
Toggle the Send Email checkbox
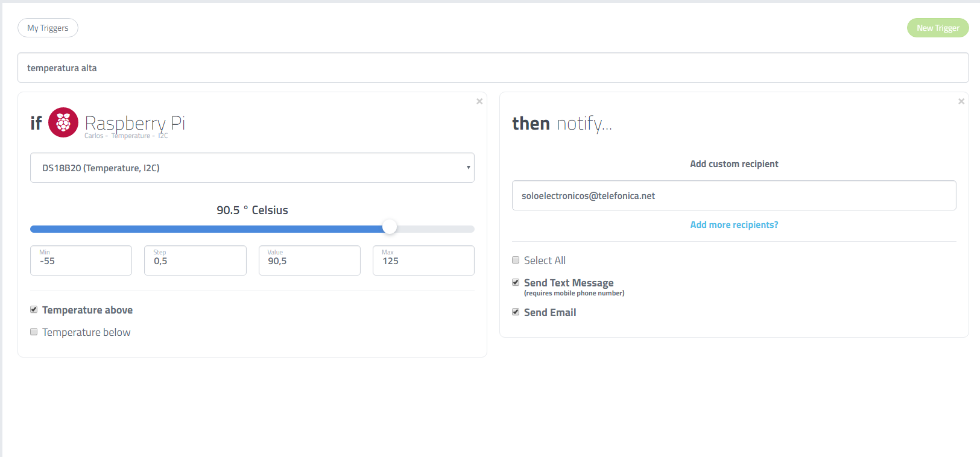[516, 312]
